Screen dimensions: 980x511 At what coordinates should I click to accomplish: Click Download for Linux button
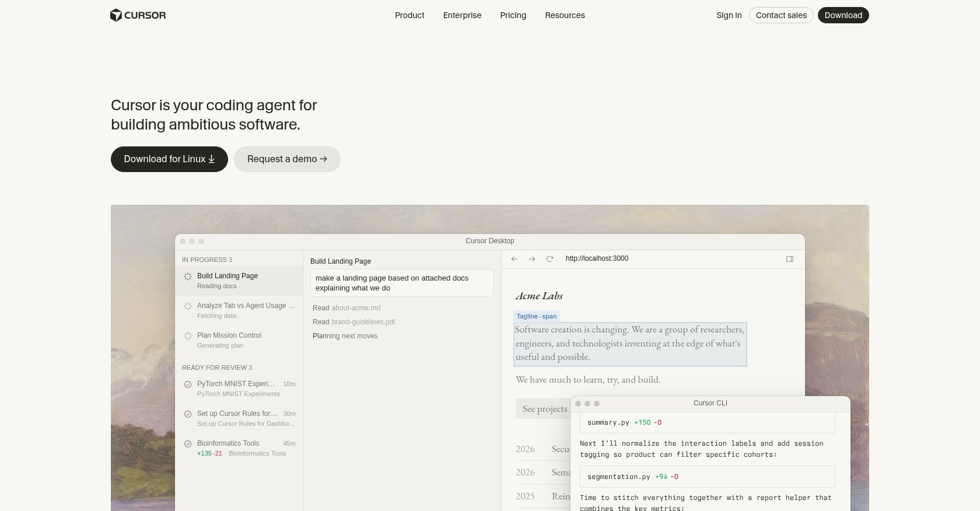click(169, 159)
